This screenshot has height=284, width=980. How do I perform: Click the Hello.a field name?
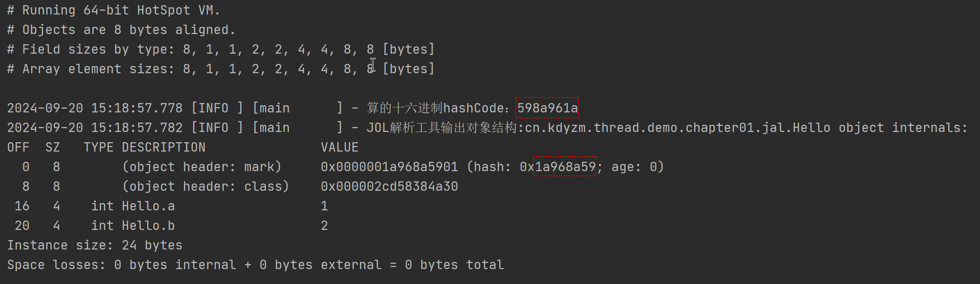coord(148,206)
